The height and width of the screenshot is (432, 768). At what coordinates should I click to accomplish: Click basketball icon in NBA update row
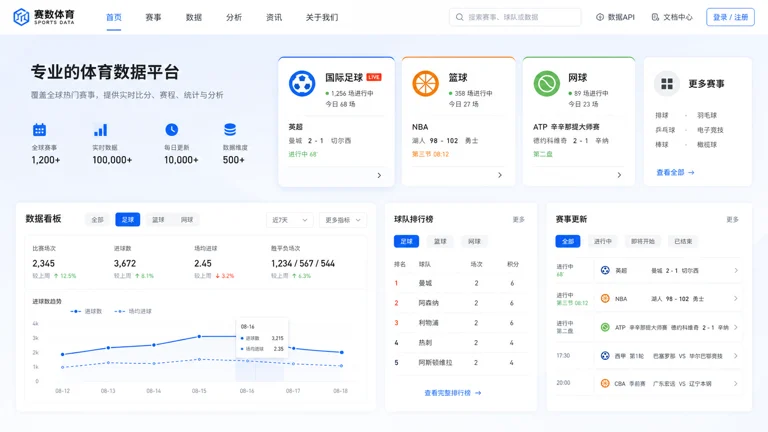pyautogui.click(x=605, y=299)
